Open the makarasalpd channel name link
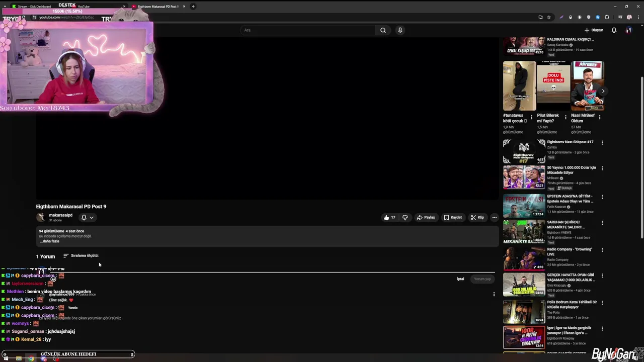The image size is (644, 362). click(60, 215)
